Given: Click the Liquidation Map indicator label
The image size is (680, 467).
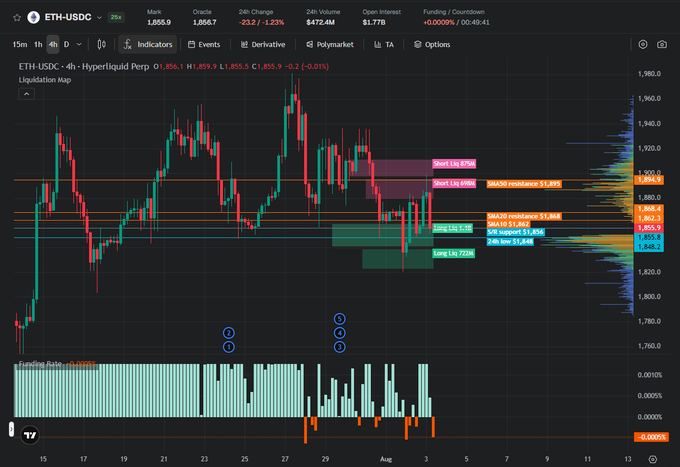Looking at the screenshot, I should coord(45,80).
